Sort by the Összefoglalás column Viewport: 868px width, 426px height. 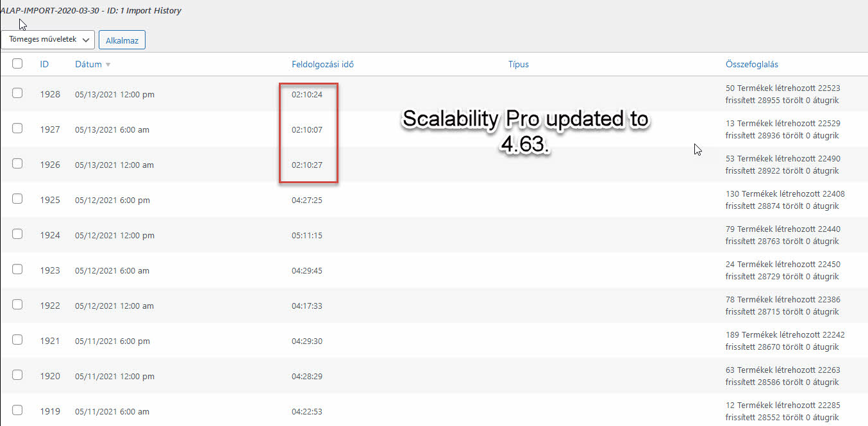[751, 64]
